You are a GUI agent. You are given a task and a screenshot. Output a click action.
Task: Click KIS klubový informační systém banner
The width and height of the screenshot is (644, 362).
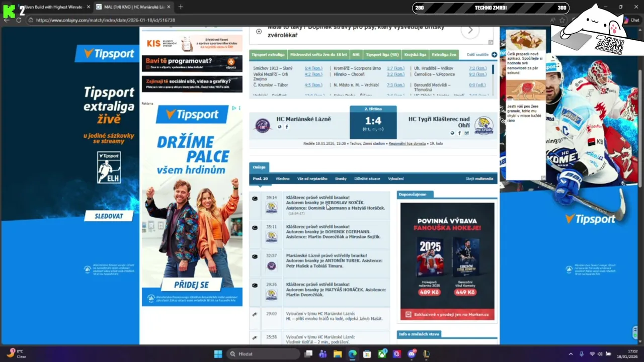[x=192, y=44]
